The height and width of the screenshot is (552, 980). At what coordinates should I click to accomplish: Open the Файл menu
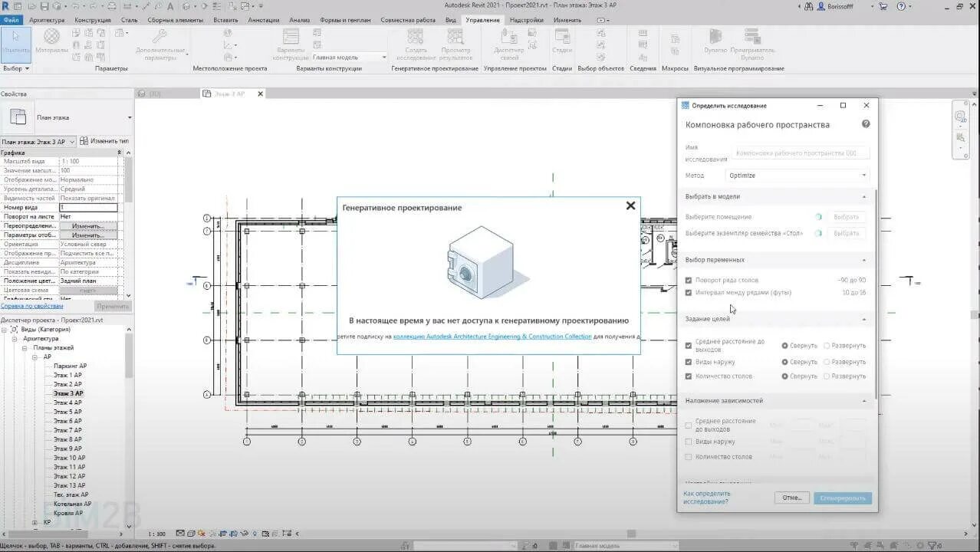(12, 20)
